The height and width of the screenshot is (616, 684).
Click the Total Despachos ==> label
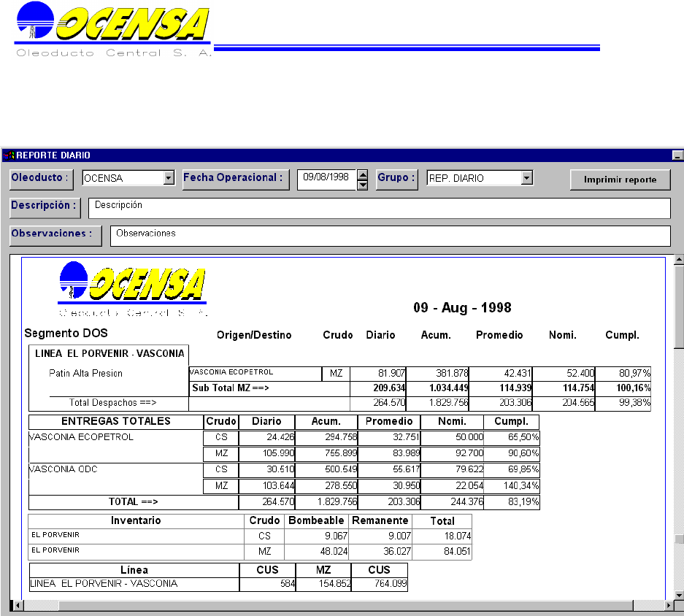(x=112, y=403)
